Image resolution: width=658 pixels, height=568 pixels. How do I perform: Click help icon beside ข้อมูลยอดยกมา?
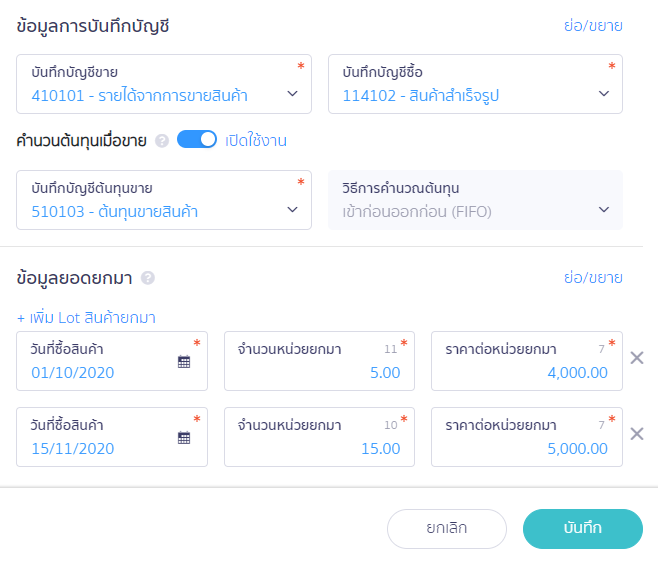148,278
